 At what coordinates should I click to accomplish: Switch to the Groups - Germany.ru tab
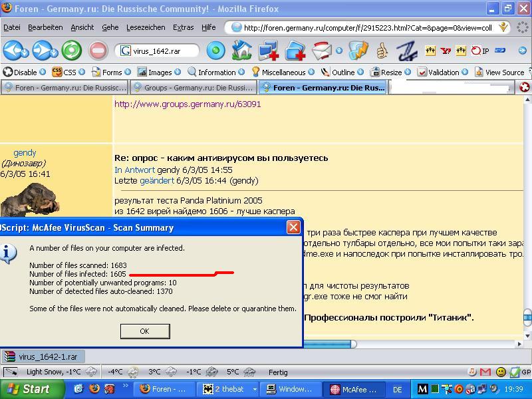pyautogui.click(x=194, y=88)
